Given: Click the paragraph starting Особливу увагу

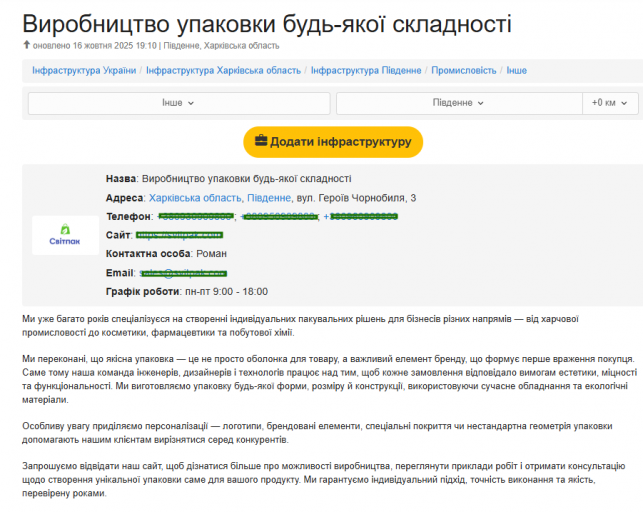Looking at the screenshot, I should (317, 433).
